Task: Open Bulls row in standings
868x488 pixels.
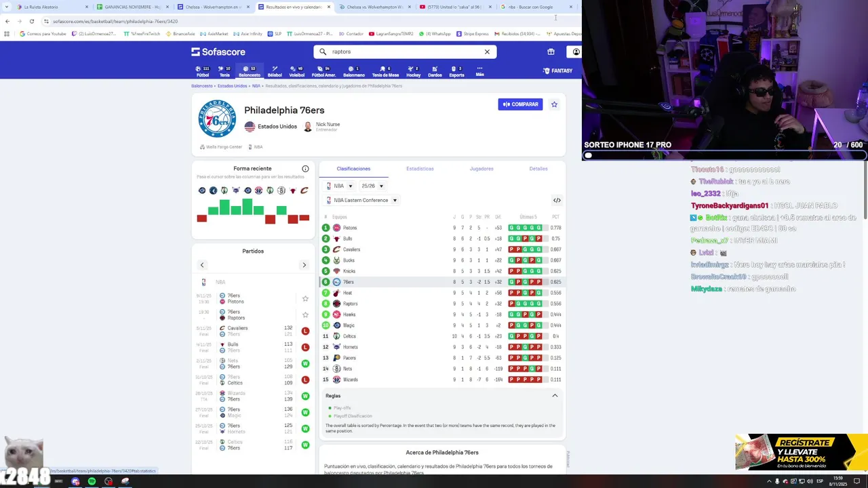Action: click(442, 239)
